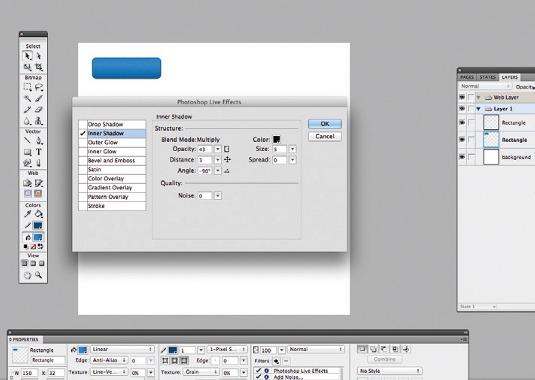
Task: Select the Hand tool
Action: point(27,275)
